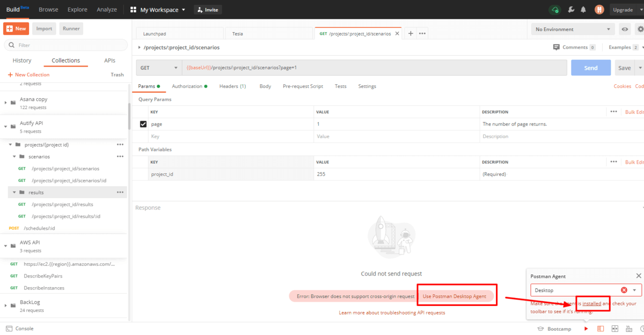Click the Send button
Screen dimensions: 644x335
point(591,68)
